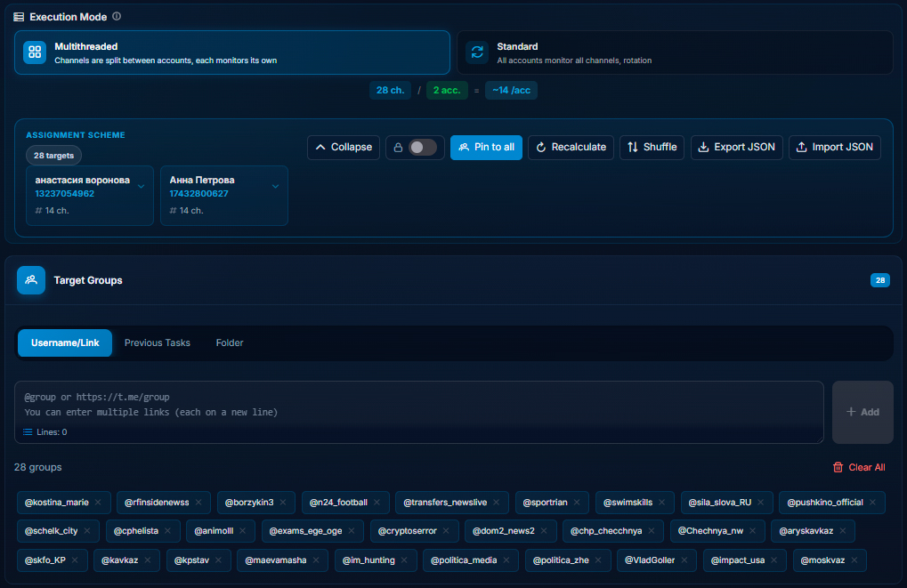This screenshot has width=907, height=588.
Task: Remove the @animolll group
Action: click(242, 531)
